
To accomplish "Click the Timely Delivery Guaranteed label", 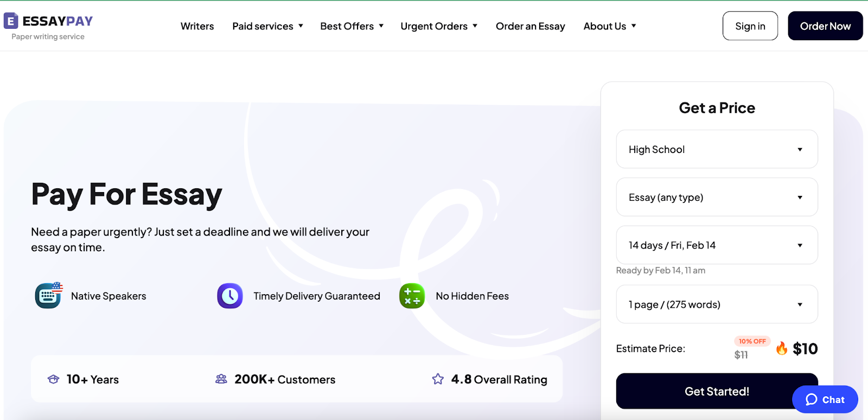I will [317, 296].
